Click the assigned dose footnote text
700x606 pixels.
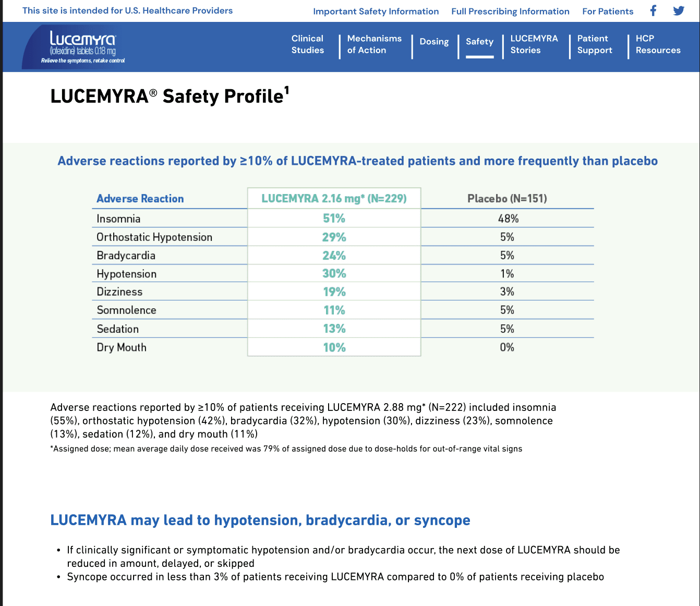tap(286, 449)
